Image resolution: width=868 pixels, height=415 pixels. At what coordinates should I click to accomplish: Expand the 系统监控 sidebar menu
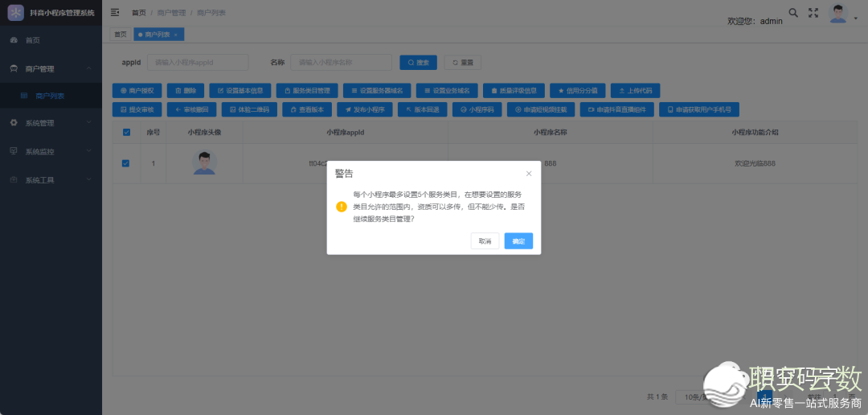(51, 151)
